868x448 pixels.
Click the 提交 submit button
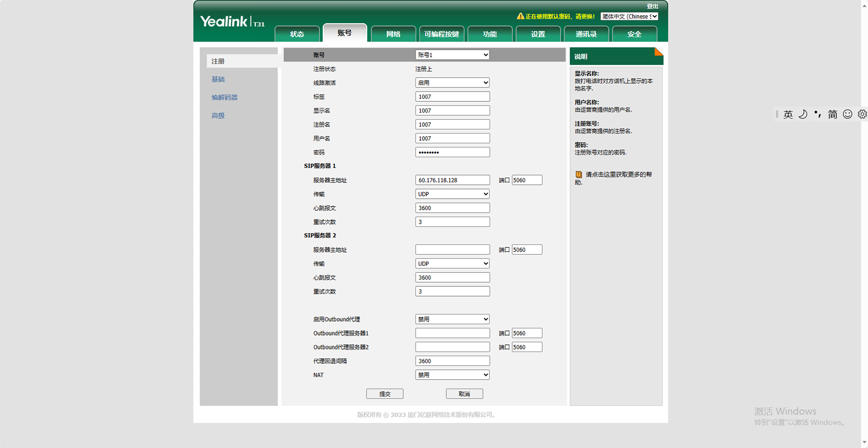(385, 394)
